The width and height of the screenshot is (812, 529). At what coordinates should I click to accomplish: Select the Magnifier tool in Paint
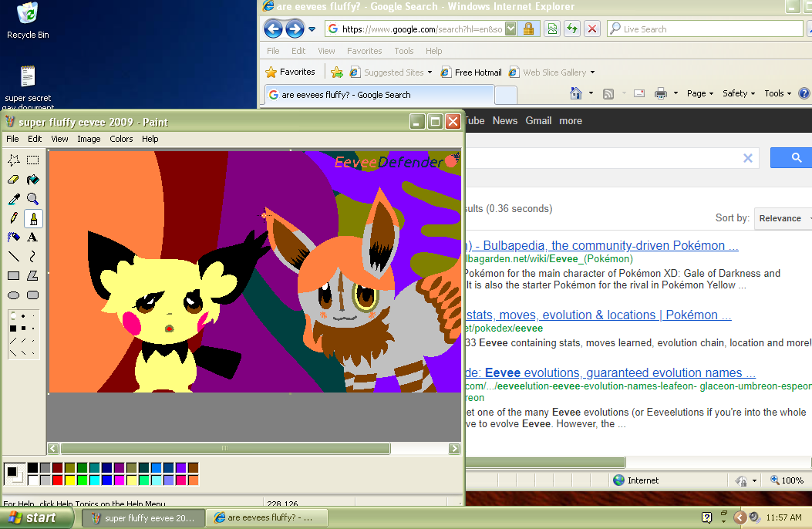pos(33,199)
